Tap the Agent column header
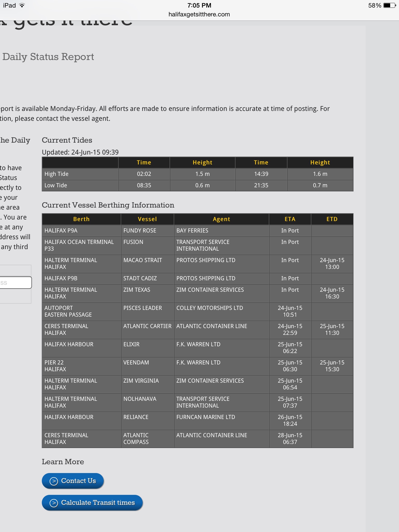Viewport: 399px width, 532px height. click(x=221, y=219)
